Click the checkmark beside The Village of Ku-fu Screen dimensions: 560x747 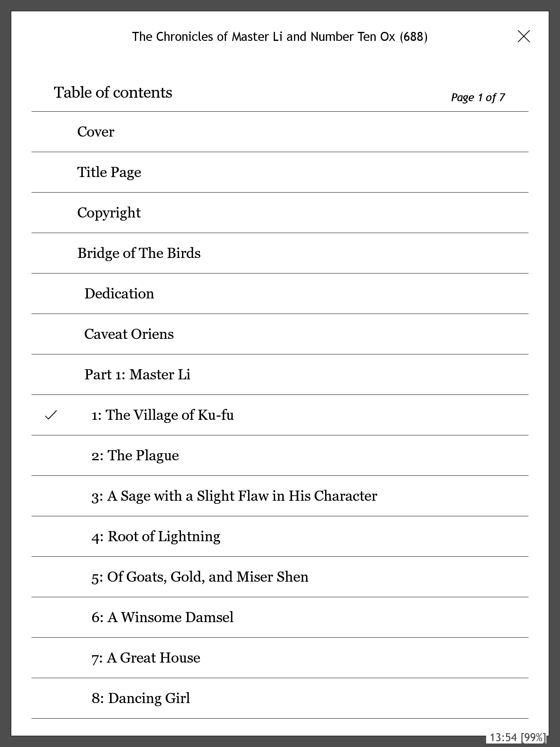51,415
